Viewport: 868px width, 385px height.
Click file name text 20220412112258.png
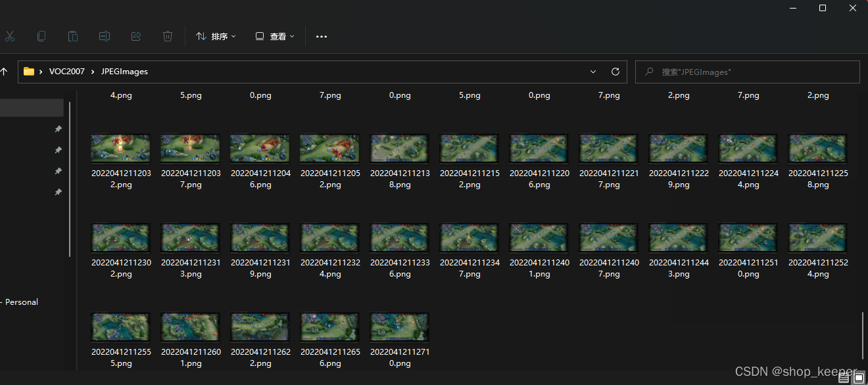[818, 179]
